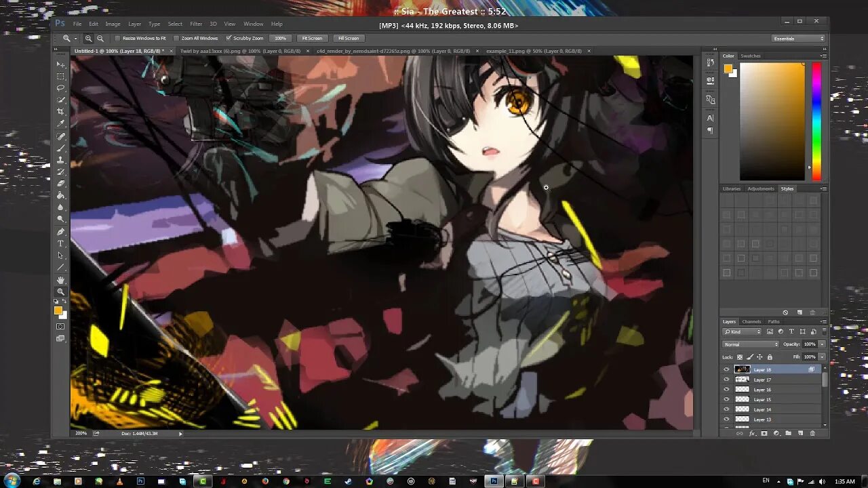868x488 pixels.
Task: Open Image menu
Action: click(x=113, y=24)
